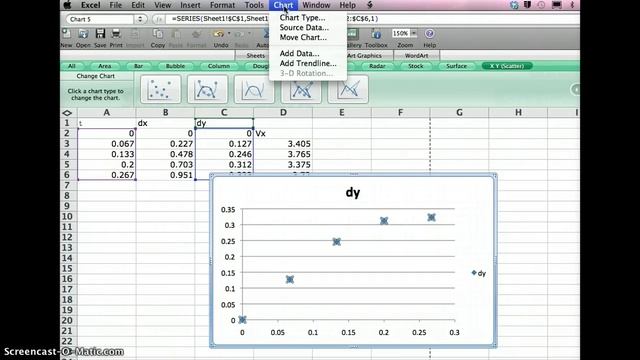Click the Open file toolbar icon
The image size is (640, 360).
point(83,34)
